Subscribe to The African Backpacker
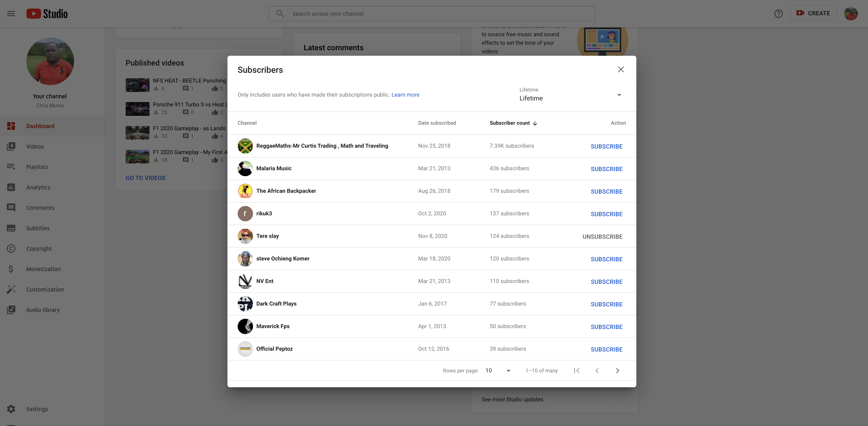The height and width of the screenshot is (426, 868). pyautogui.click(x=606, y=191)
